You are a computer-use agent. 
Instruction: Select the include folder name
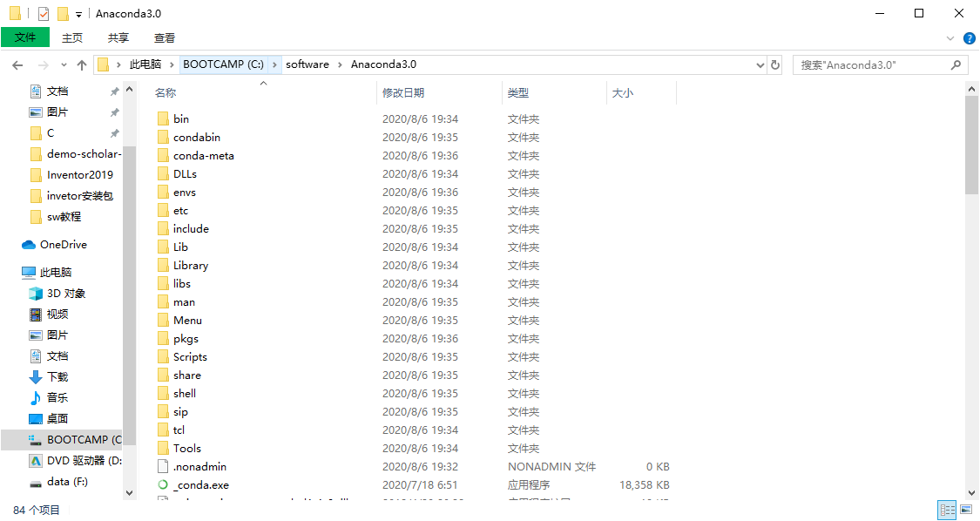[192, 229]
